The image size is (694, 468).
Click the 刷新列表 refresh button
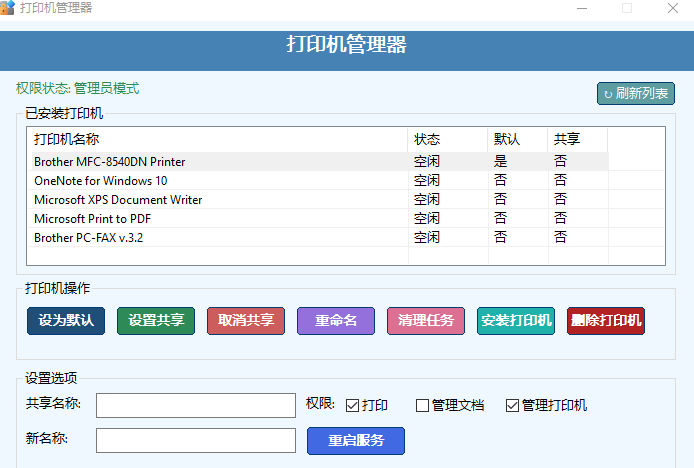point(636,94)
